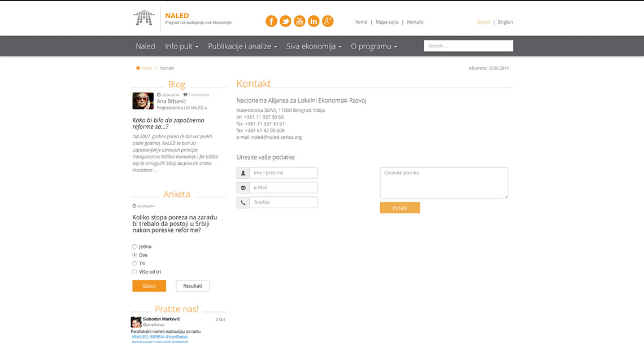Click the Slobodan Marković name text
The image size is (644, 343).
(161, 319)
